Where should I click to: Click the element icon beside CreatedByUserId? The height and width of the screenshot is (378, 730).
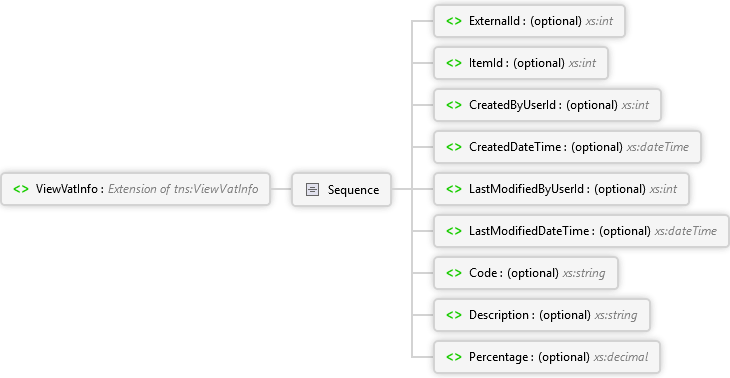point(454,105)
